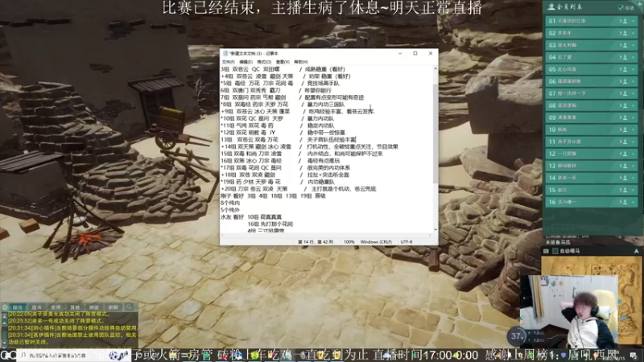Click plus icon on team row 15
Image resolution: width=644 pixels, height=362 pixels.
click(633, 190)
